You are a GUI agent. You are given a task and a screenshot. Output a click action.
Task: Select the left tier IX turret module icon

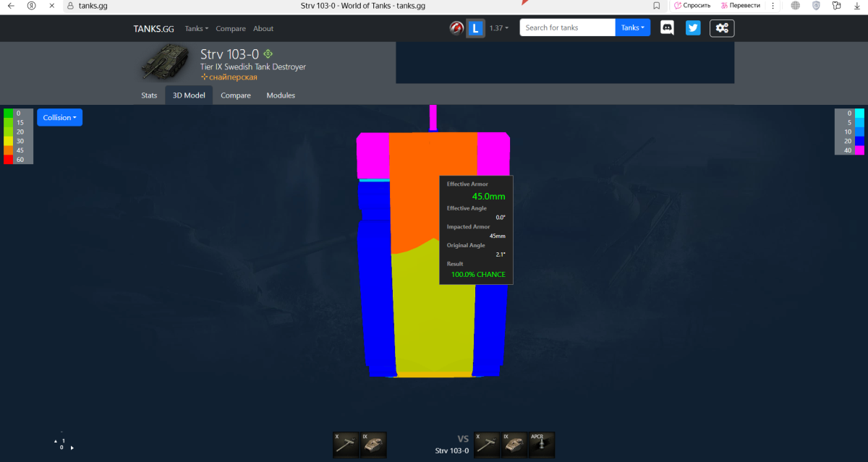coord(373,445)
